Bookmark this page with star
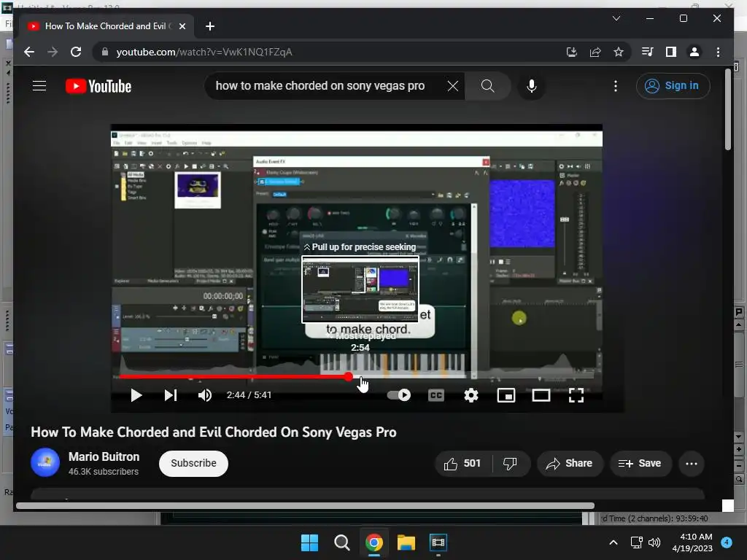 pyautogui.click(x=619, y=52)
